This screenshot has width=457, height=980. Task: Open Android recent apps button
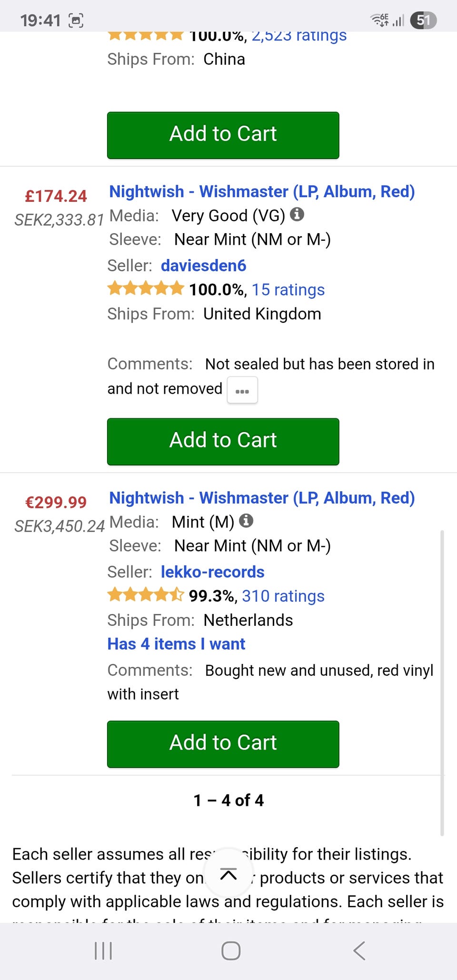pos(103,950)
